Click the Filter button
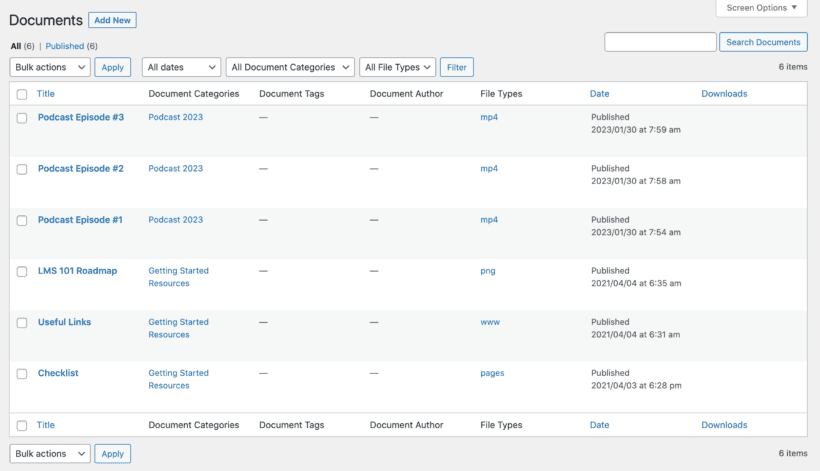Image resolution: width=820 pixels, height=471 pixels. 456,67
